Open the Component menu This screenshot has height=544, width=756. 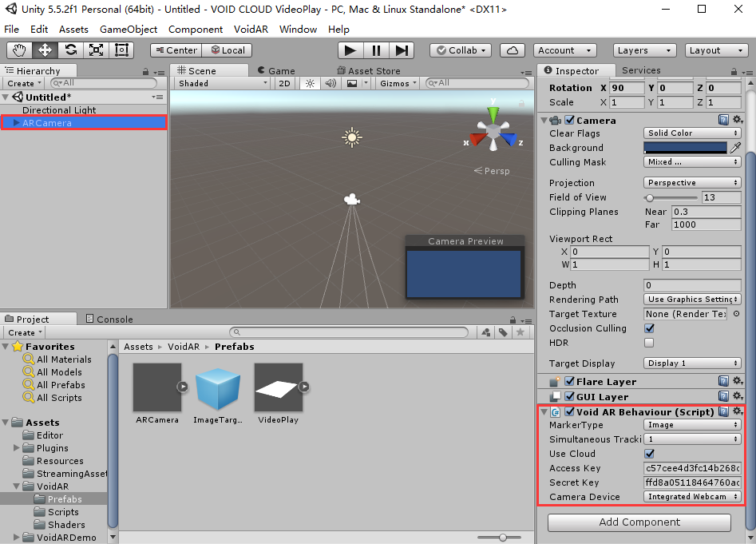point(196,30)
